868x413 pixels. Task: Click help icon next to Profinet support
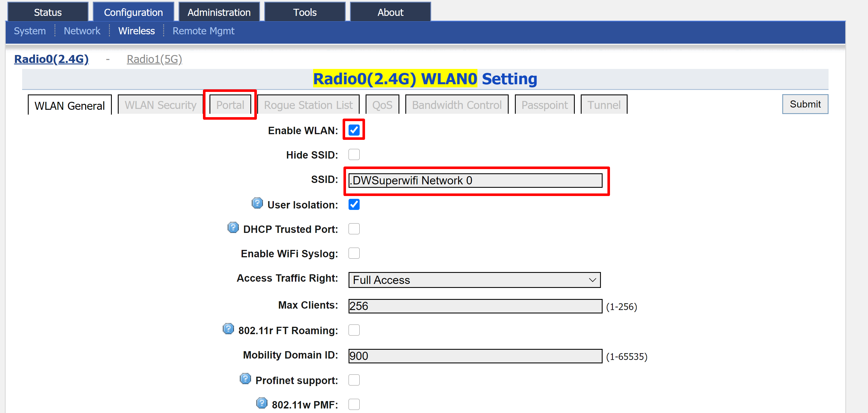coord(245,379)
